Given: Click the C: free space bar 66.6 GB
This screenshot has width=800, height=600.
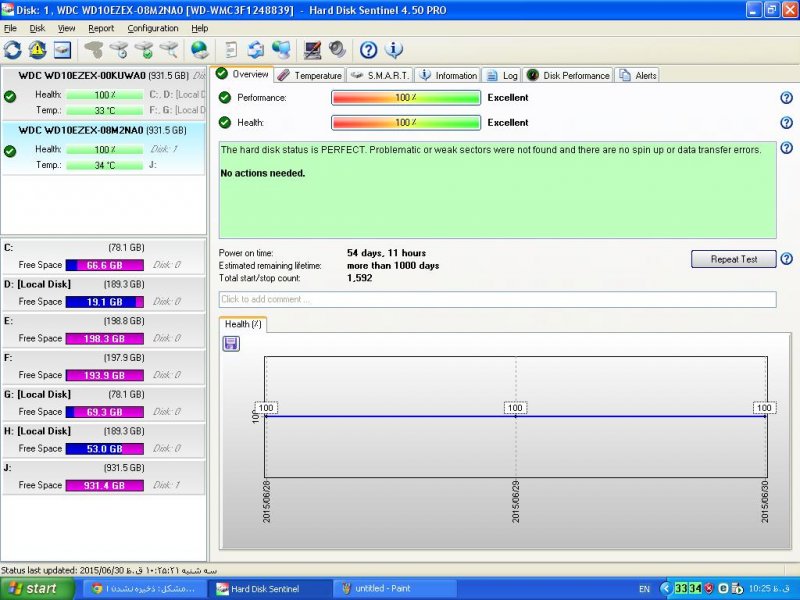Looking at the screenshot, I should [105, 265].
